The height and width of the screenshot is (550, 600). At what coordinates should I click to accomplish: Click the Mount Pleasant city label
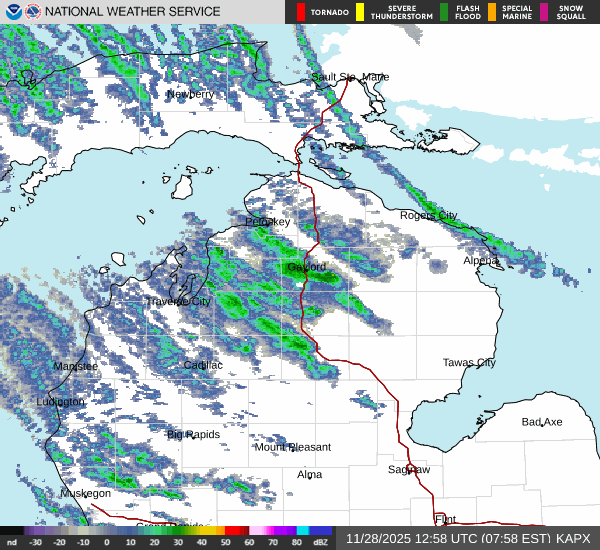292,447
